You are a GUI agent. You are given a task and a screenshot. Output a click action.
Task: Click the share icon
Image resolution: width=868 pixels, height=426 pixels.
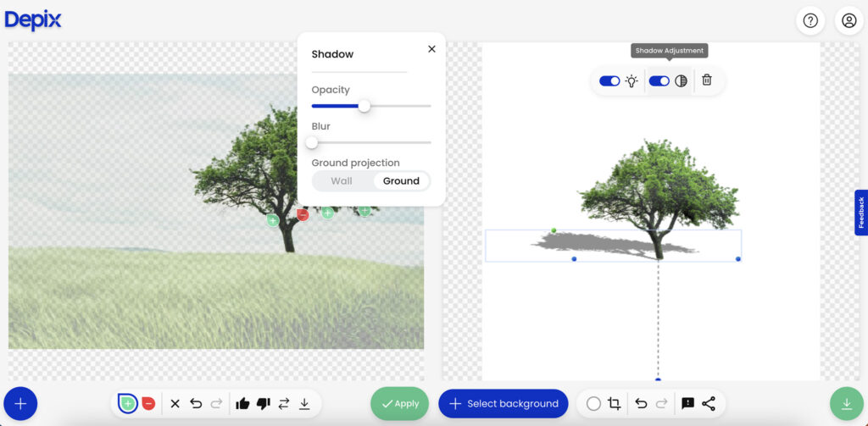(x=709, y=404)
